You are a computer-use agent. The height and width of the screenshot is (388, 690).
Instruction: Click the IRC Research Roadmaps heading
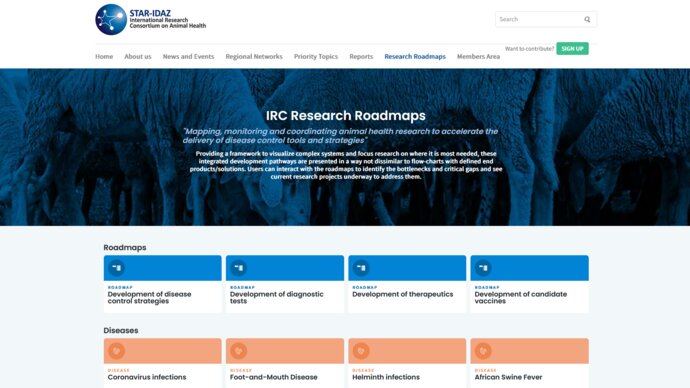(x=345, y=115)
